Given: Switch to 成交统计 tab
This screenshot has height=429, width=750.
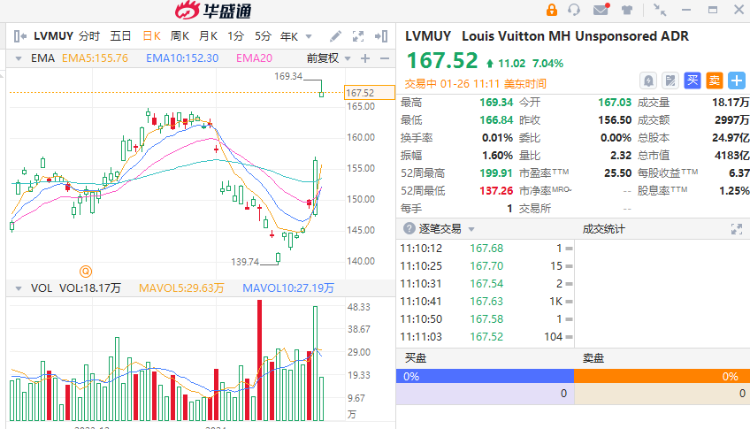Looking at the screenshot, I should coord(604,229).
